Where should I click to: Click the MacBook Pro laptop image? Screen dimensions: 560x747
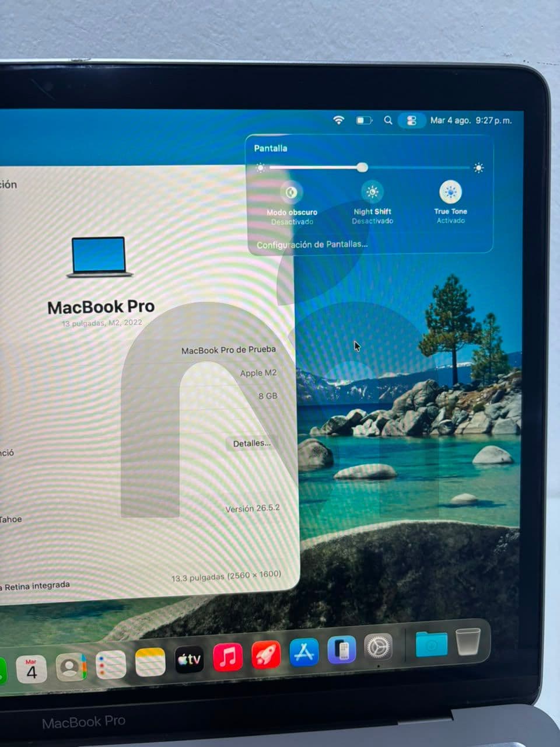tap(100, 257)
